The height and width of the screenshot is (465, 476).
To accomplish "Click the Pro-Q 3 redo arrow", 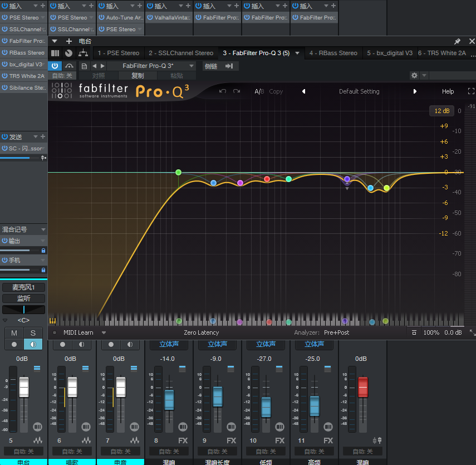I will pos(237,91).
